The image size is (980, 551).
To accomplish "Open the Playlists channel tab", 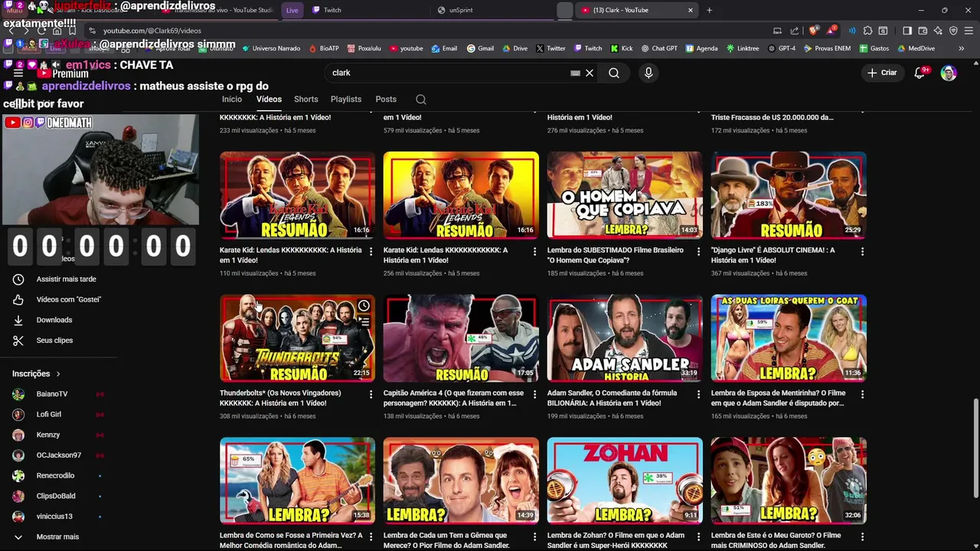I will [x=346, y=99].
